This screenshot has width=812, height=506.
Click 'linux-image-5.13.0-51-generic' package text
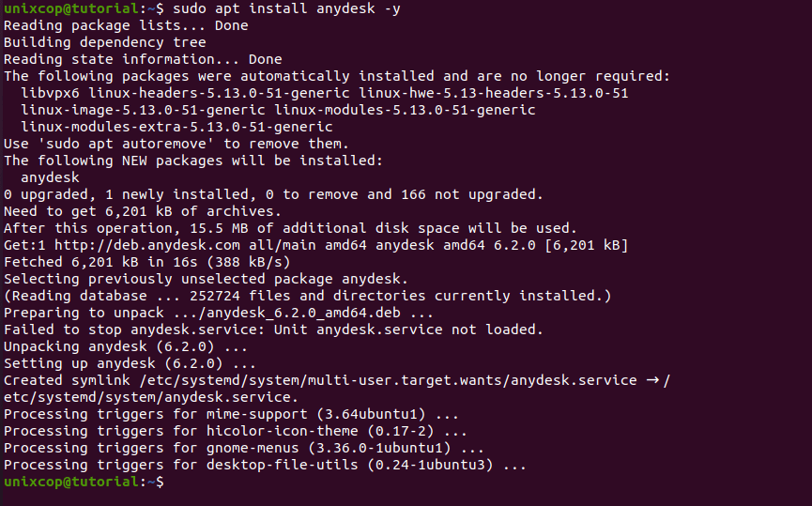[x=143, y=111]
